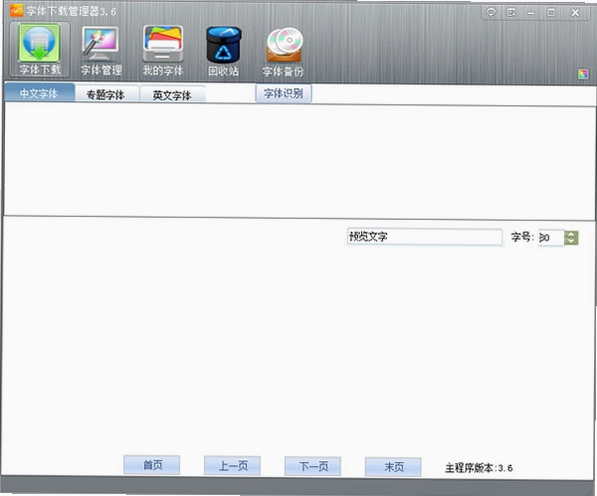Viewport: 597px width, 496px height.
Task: Switch to the 专题字体 tab
Action: (x=106, y=94)
